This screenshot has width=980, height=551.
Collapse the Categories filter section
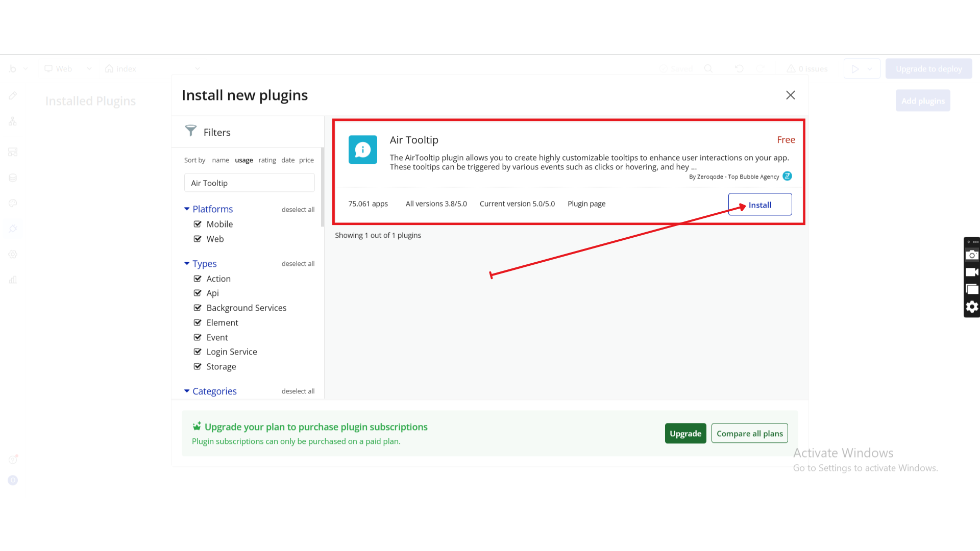click(x=187, y=391)
